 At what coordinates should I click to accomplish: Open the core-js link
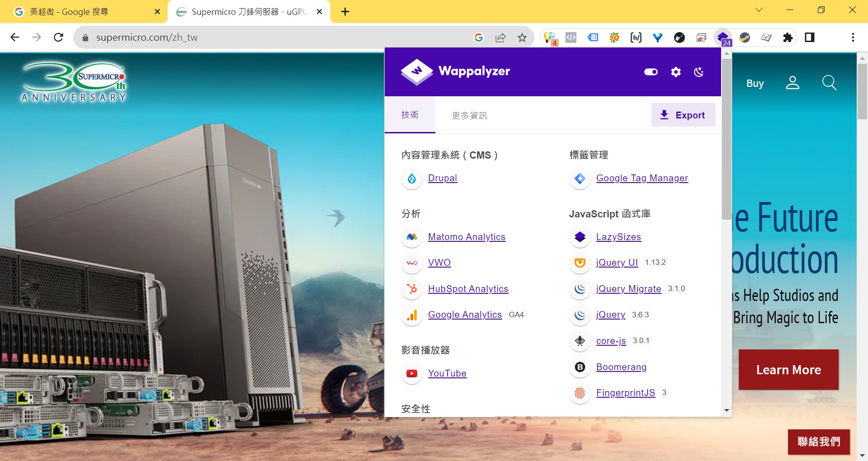[x=611, y=341]
